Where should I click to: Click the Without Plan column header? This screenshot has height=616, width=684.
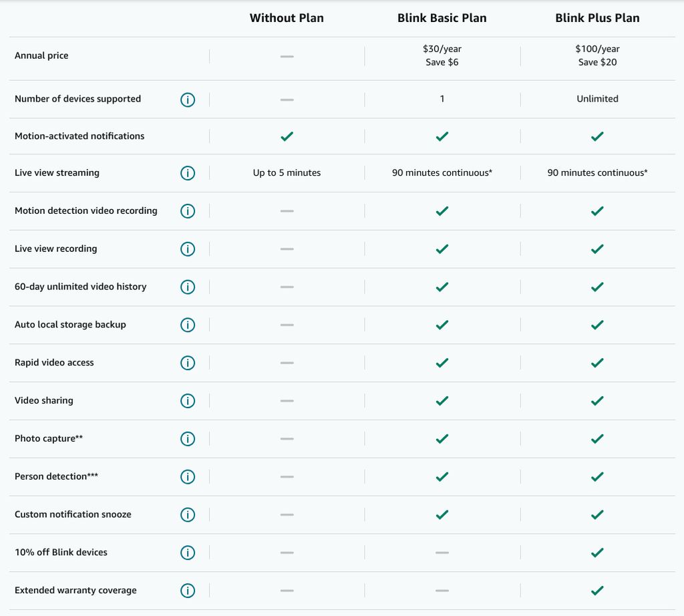[287, 18]
